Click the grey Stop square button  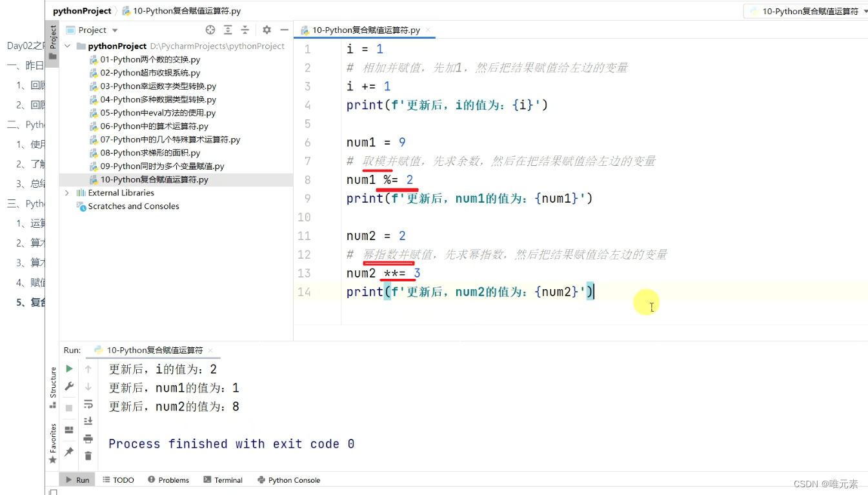click(69, 408)
